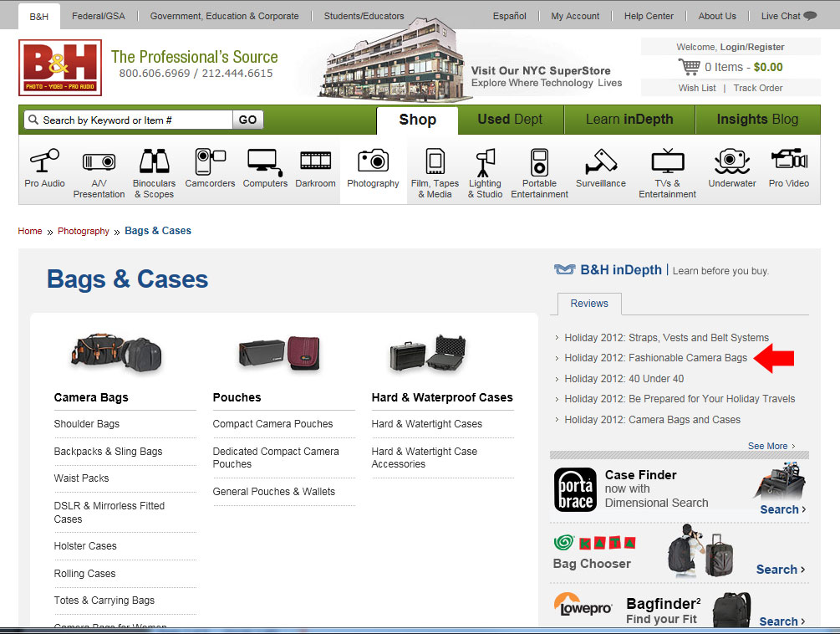Open Holiday 2012: Fashionable Camera Bags review
Image resolution: width=840 pixels, height=634 pixels.
[x=656, y=358]
